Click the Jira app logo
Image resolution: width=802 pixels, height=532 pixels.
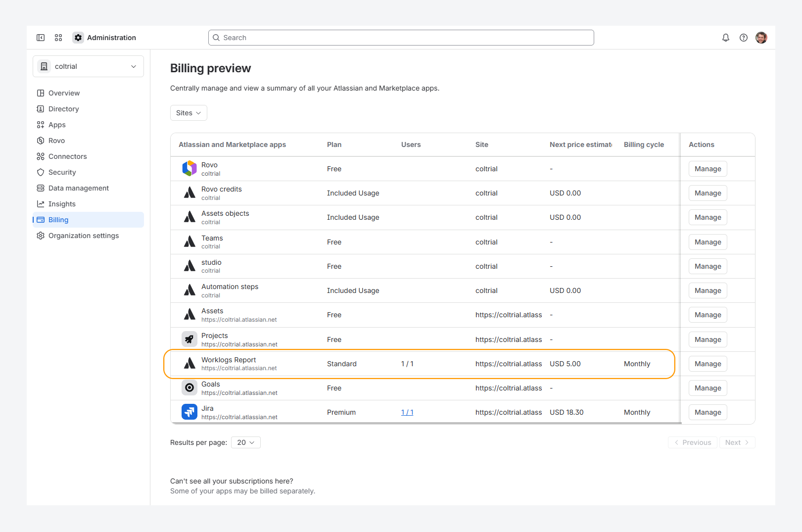pyautogui.click(x=189, y=412)
